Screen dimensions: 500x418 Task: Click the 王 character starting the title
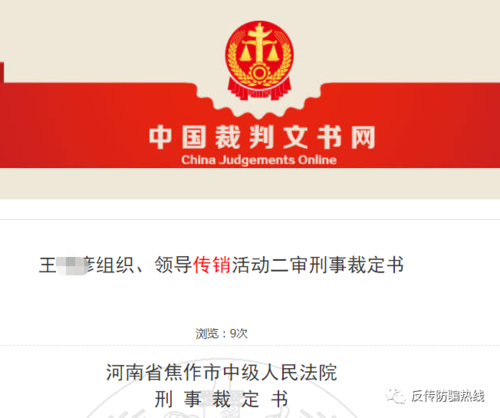click(x=47, y=266)
